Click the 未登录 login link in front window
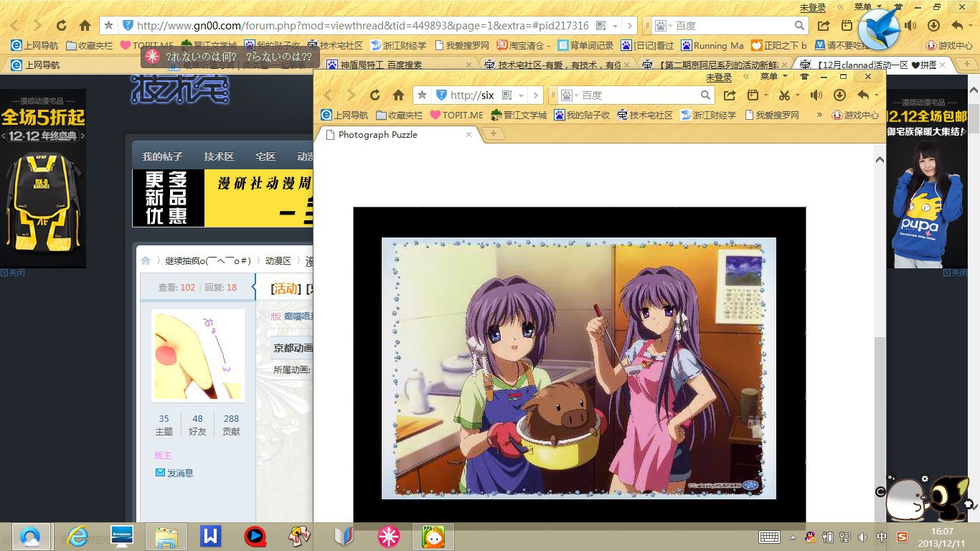Image resolution: width=980 pixels, height=551 pixels. click(x=718, y=77)
